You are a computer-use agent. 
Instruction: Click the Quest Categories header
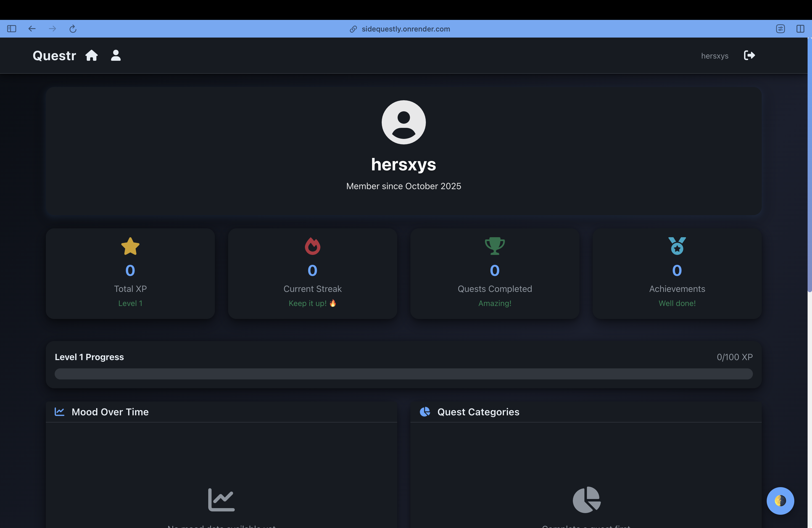478,412
